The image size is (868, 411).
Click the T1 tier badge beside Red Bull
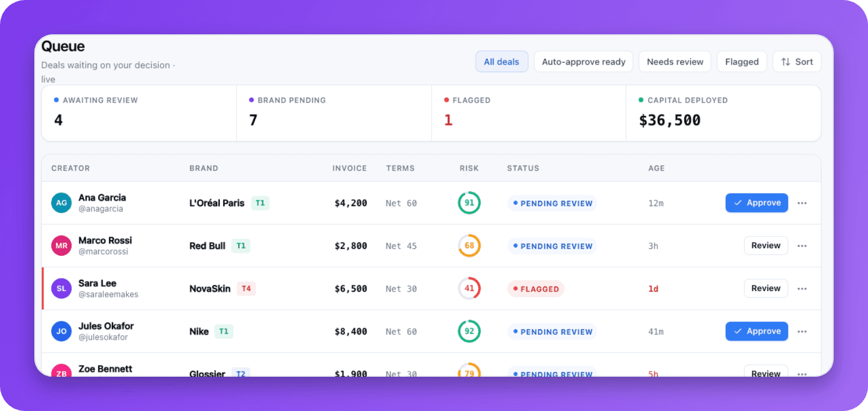click(241, 246)
